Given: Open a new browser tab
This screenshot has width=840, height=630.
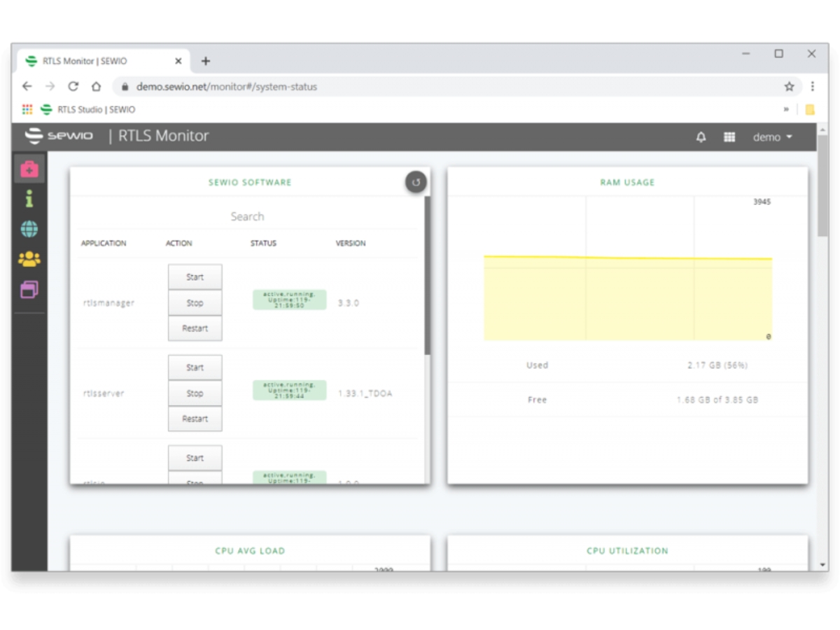Looking at the screenshot, I should 205,61.
